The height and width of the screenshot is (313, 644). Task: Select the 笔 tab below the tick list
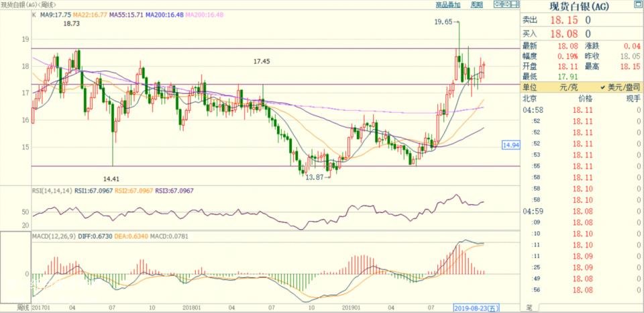tap(529, 308)
